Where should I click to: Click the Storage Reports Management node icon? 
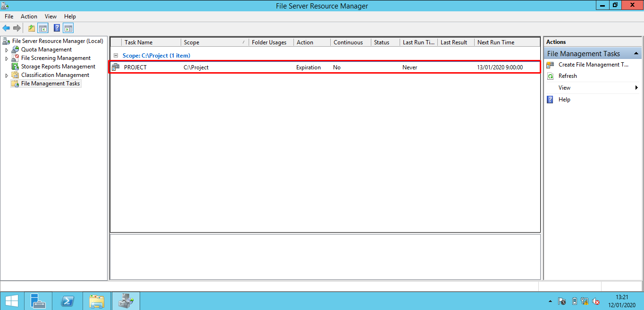tap(15, 67)
